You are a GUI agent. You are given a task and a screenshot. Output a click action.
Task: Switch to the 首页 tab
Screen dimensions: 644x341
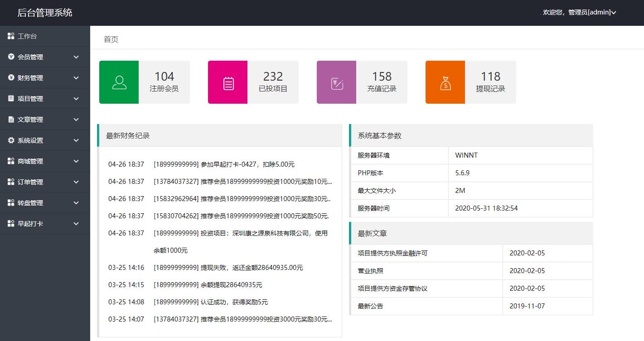[111, 39]
